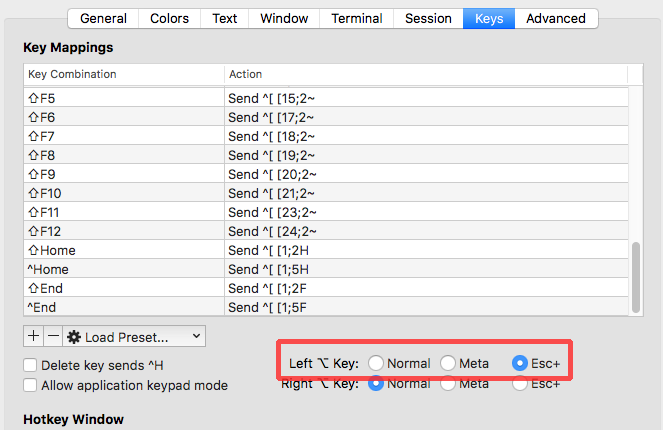Open the Load Preset dropdown
Screen dimensions: 663x430
click(134, 336)
